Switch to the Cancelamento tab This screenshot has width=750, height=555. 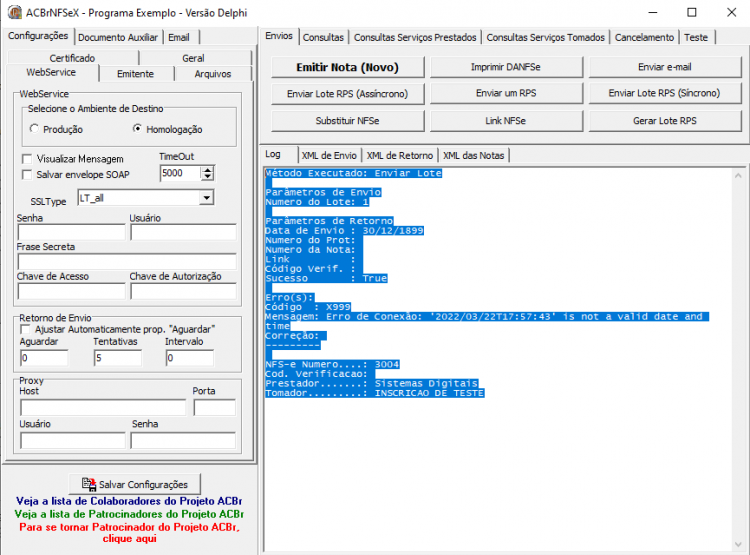coord(644,37)
